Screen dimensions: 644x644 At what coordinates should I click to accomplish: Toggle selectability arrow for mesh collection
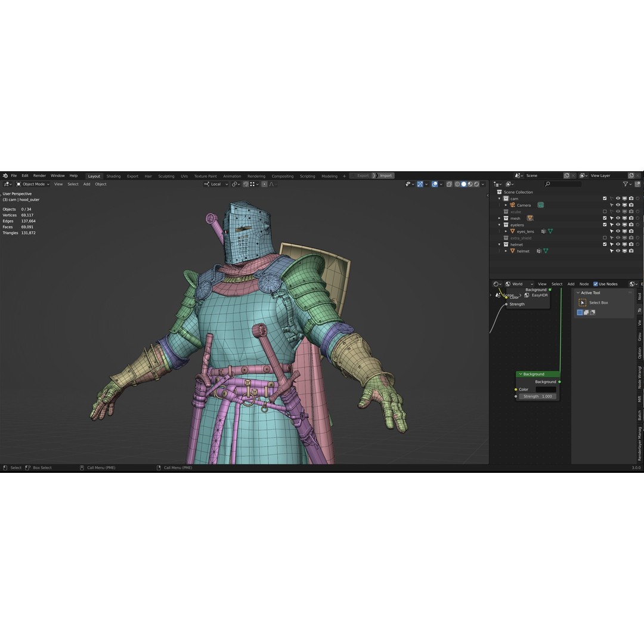pyautogui.click(x=611, y=218)
